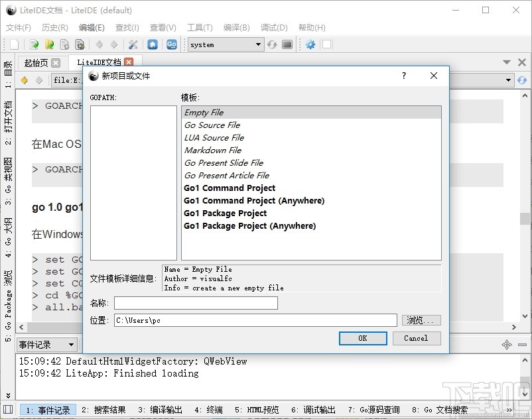The width and height of the screenshot is (532, 419).
Task: Click the 名称 name input field
Action: (196, 303)
